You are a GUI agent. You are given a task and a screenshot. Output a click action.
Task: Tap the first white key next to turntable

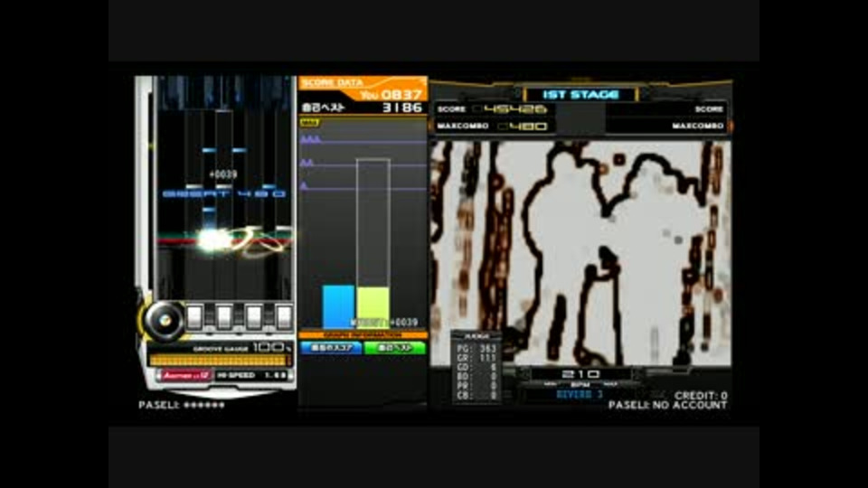click(x=194, y=317)
